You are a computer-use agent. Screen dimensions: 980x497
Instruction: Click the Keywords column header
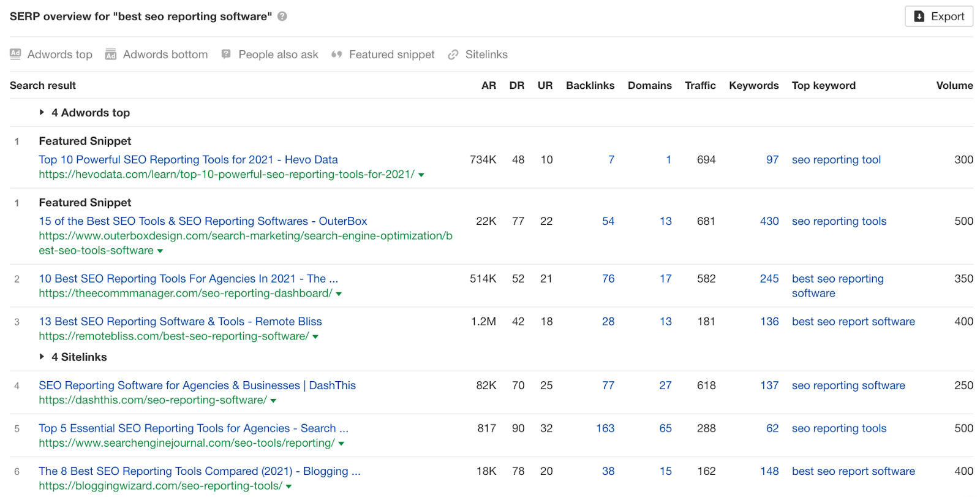click(x=754, y=86)
